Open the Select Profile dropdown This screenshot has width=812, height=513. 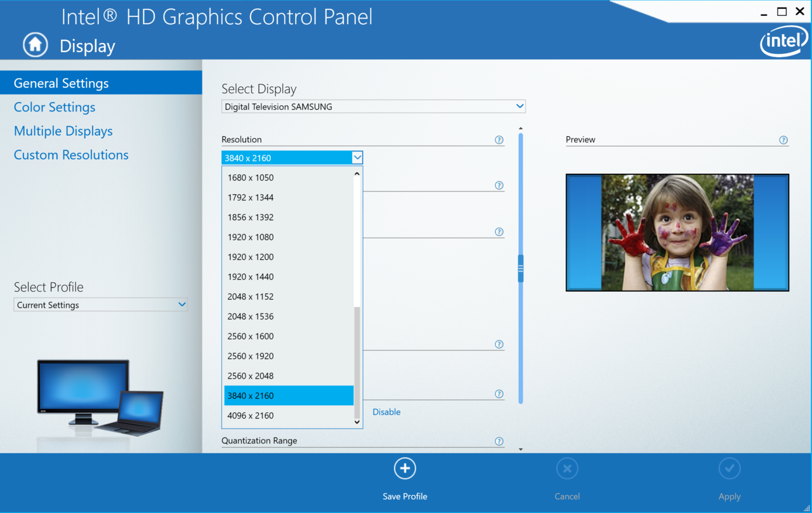[x=182, y=305]
